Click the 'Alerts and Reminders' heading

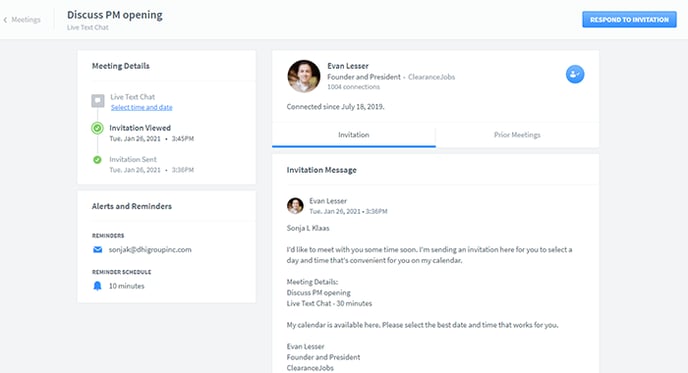pos(132,206)
